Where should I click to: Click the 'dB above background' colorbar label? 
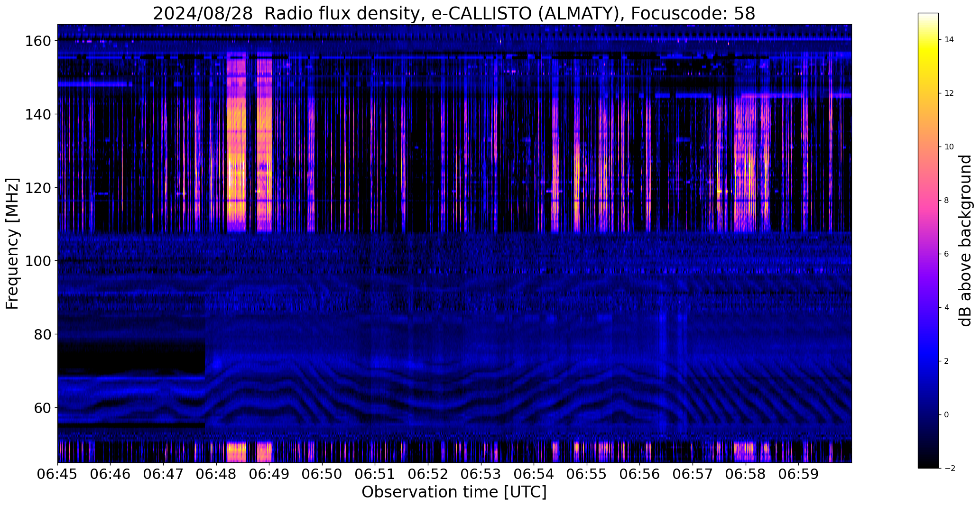[x=965, y=240]
